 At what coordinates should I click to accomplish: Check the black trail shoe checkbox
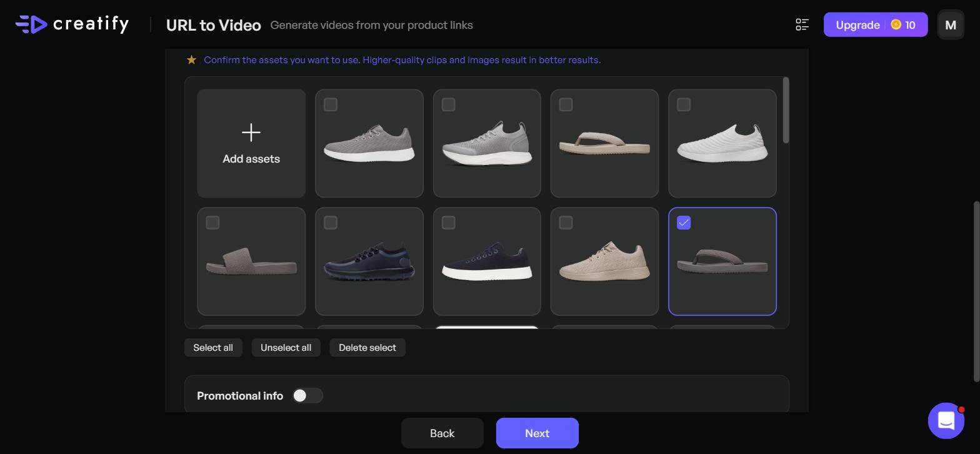(x=331, y=223)
